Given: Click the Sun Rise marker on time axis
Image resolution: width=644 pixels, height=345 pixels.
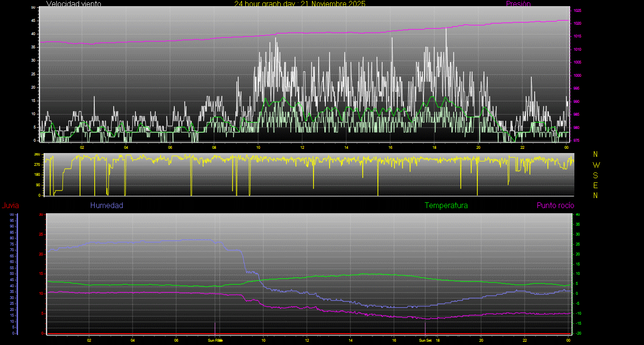Looking at the screenshot, I should pyautogui.click(x=215, y=340).
